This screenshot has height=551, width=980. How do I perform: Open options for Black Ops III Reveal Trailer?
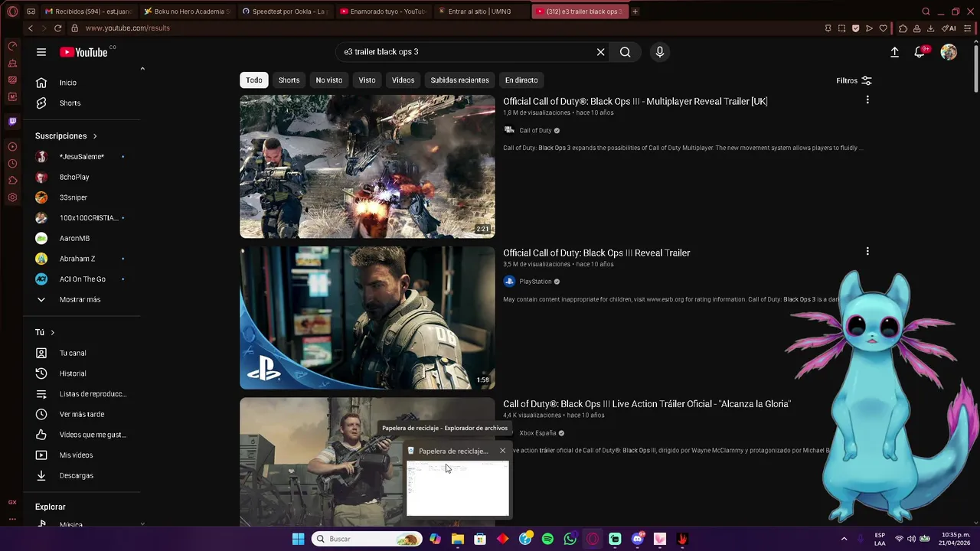pos(867,252)
